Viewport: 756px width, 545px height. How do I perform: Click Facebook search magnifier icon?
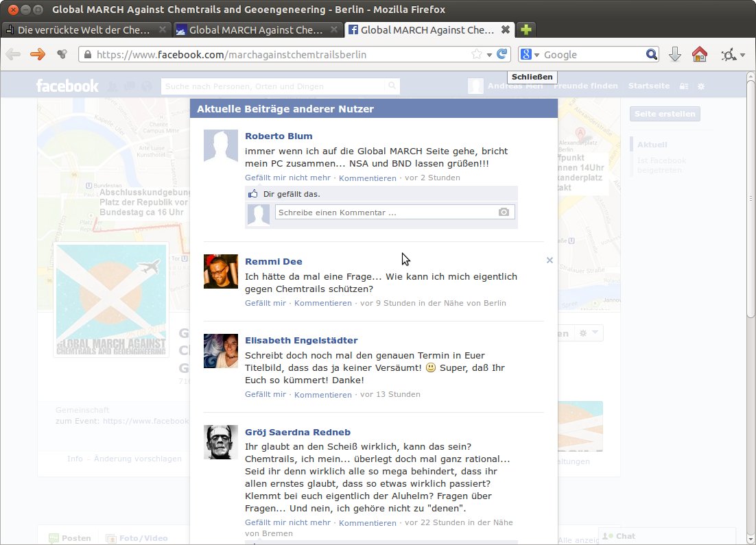[x=392, y=86]
